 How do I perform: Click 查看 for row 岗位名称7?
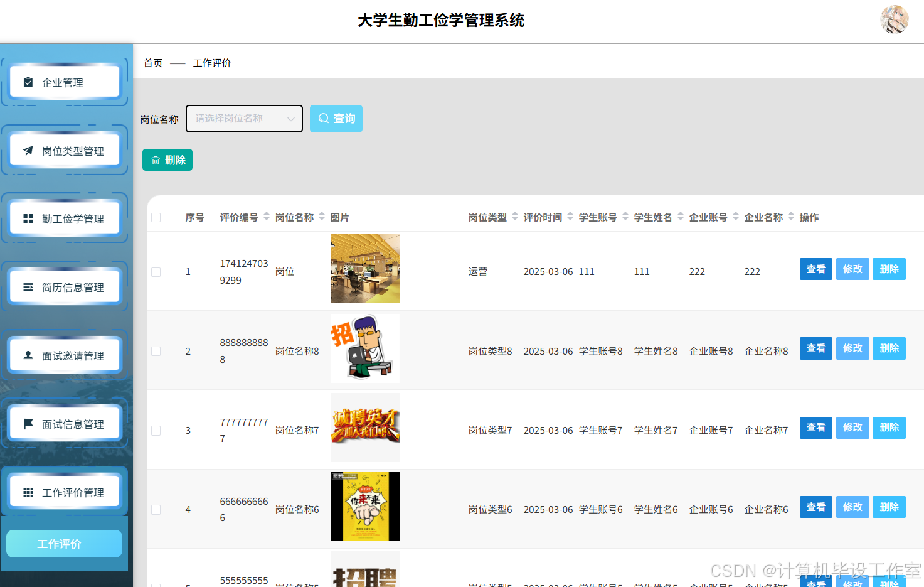click(x=816, y=428)
